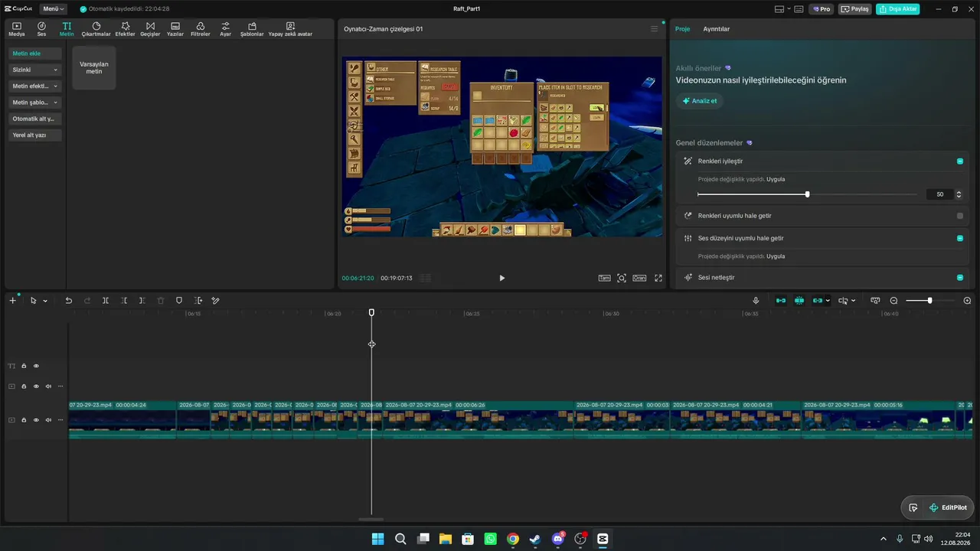Open Otomatik alt yazı option

point(35,119)
